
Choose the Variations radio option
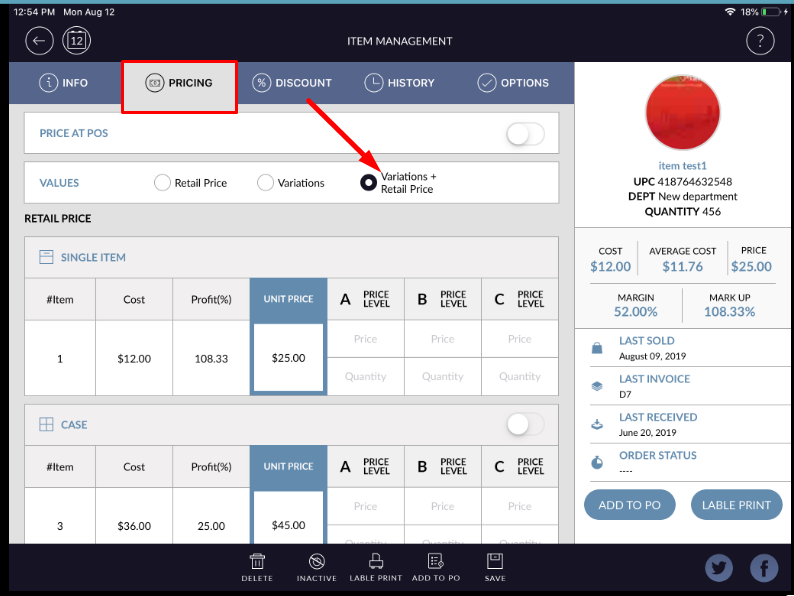coord(266,183)
